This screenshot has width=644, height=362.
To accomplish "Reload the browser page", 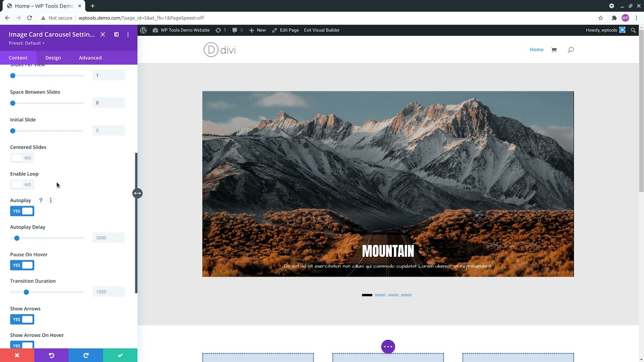I will 30,18.
